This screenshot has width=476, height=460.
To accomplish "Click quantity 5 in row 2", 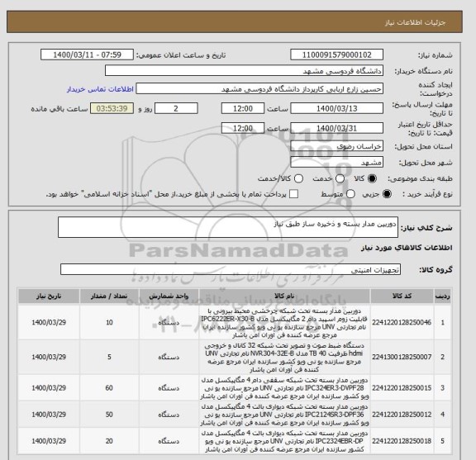I will pyautogui.click(x=109, y=357).
